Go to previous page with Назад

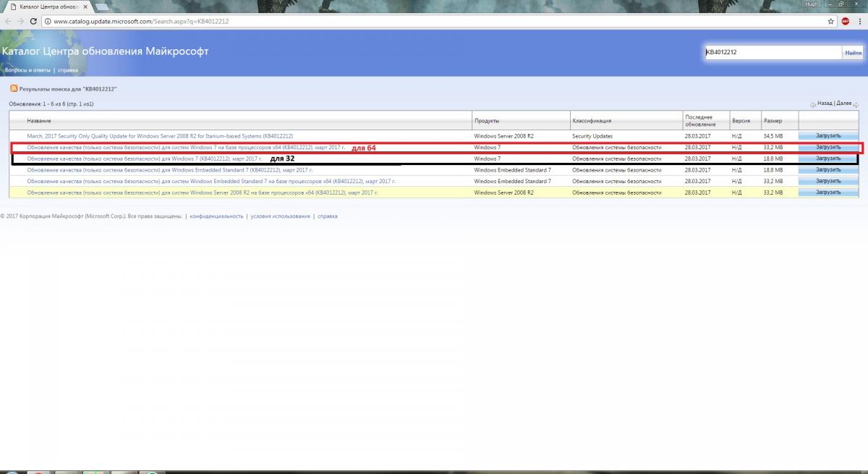coord(824,103)
